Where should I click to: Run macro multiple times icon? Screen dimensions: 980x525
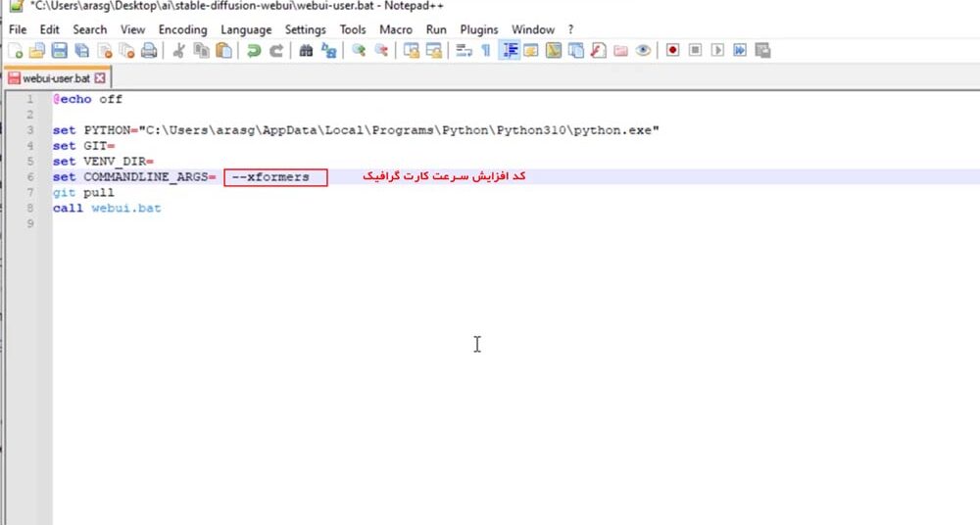coord(740,50)
